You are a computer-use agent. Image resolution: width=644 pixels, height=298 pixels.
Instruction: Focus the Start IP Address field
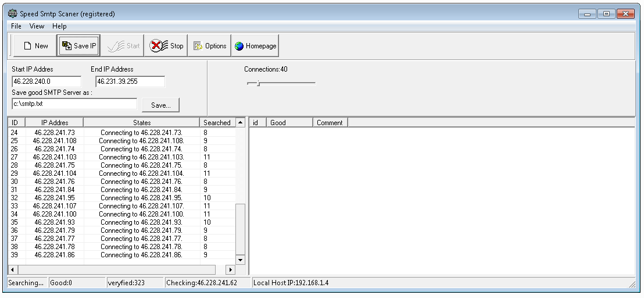[46, 81]
